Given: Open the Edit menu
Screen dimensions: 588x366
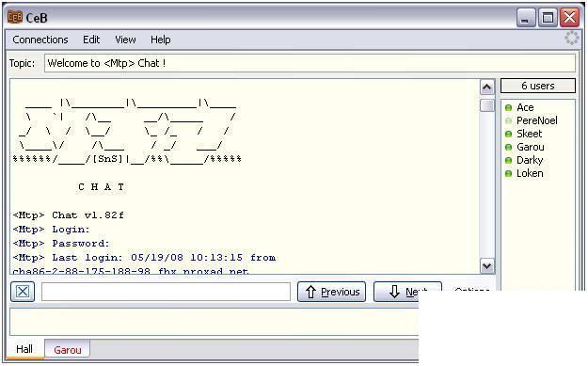Looking at the screenshot, I should (91, 40).
